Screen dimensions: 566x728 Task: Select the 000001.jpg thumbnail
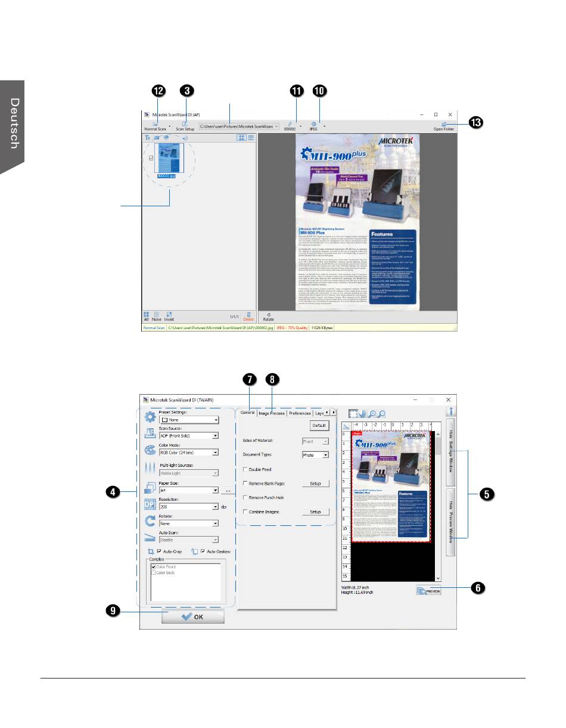point(169,157)
